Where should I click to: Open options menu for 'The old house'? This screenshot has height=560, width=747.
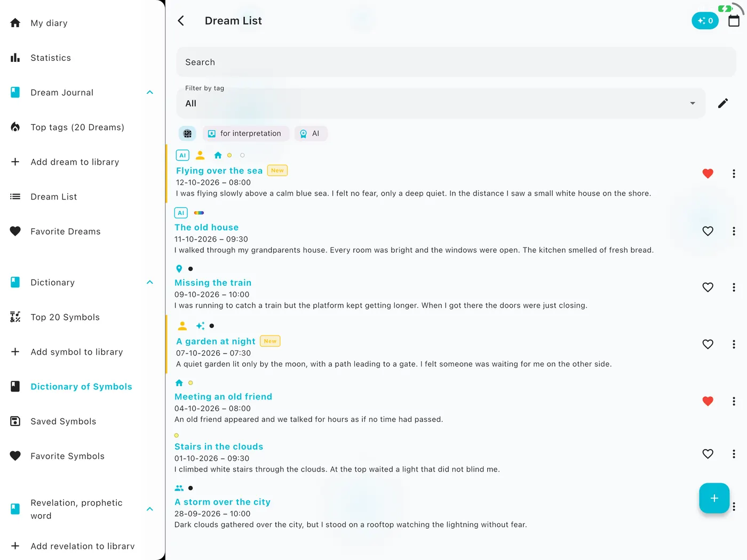point(734,231)
